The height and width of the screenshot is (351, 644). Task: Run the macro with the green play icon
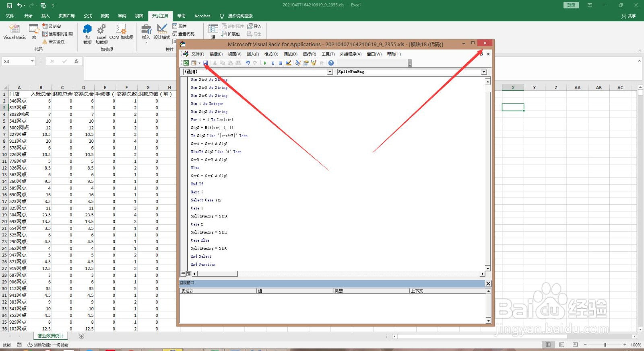coord(265,63)
